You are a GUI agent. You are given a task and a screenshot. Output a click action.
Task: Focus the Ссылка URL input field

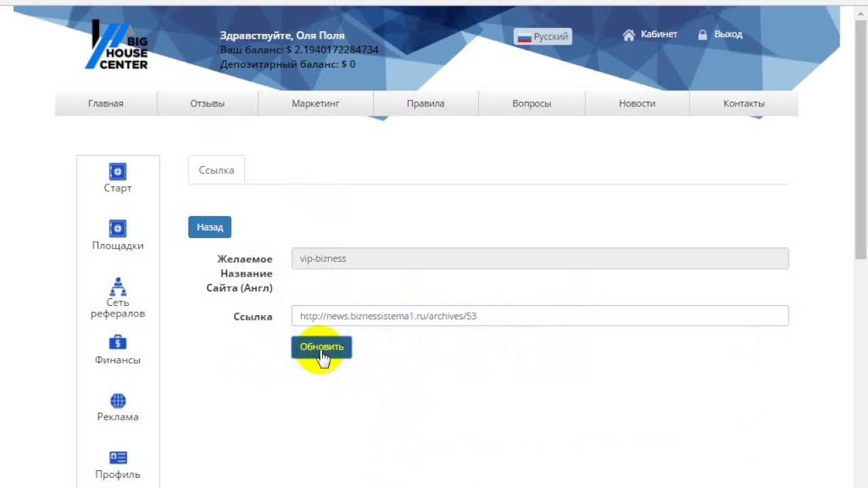pos(540,316)
